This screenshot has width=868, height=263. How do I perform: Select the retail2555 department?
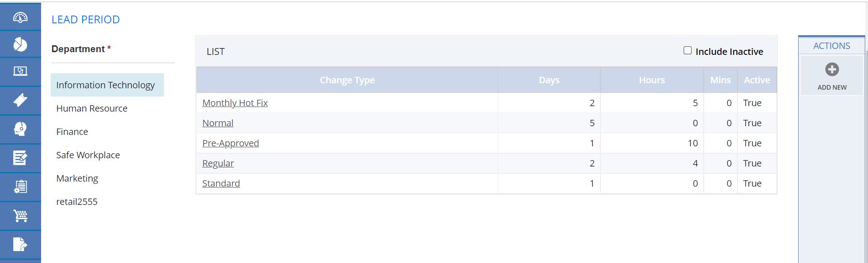77,202
